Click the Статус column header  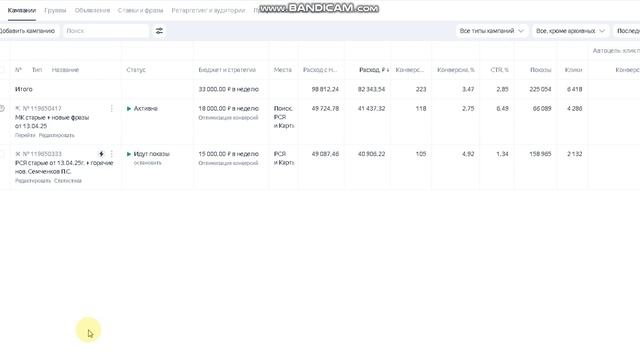[136, 70]
